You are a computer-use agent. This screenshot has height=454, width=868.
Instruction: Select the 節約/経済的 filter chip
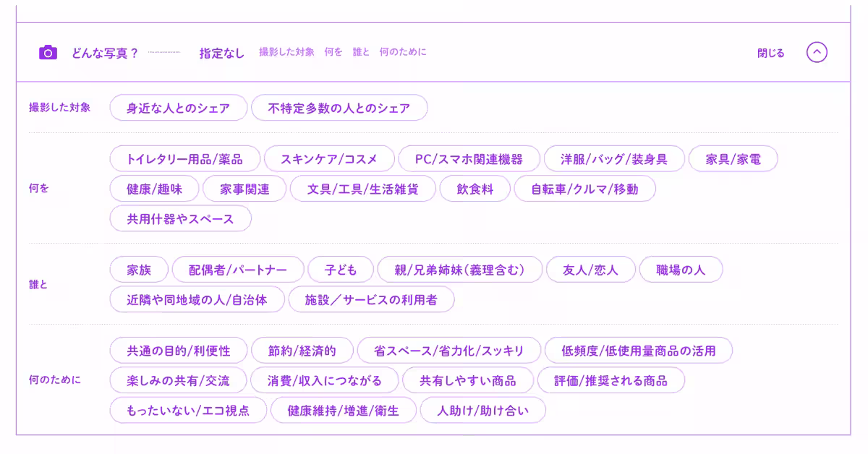tap(302, 350)
